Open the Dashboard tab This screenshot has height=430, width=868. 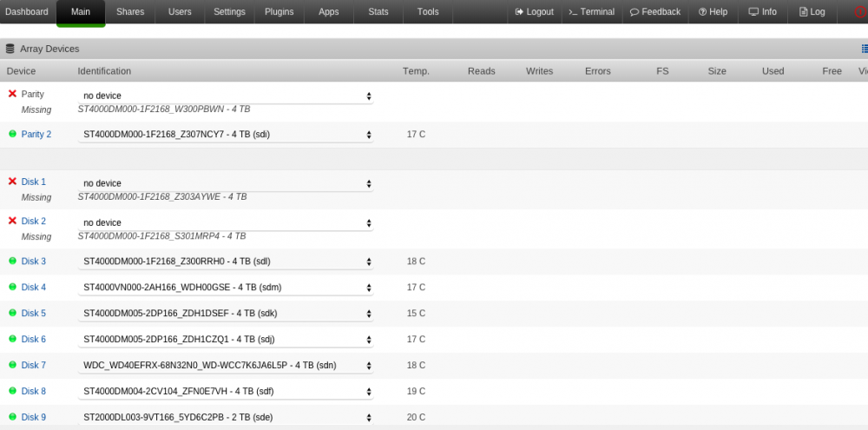(x=27, y=11)
